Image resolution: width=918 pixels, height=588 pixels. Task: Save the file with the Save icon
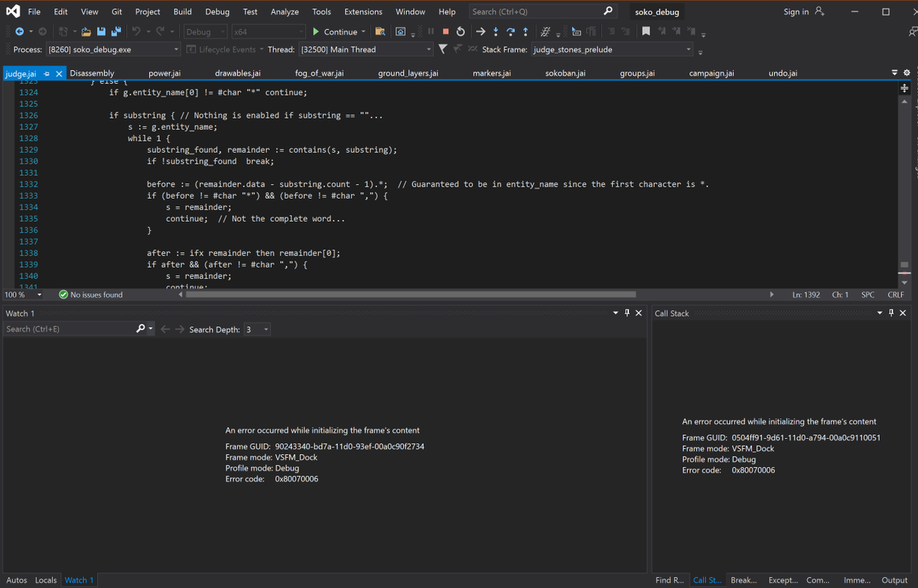click(x=101, y=31)
